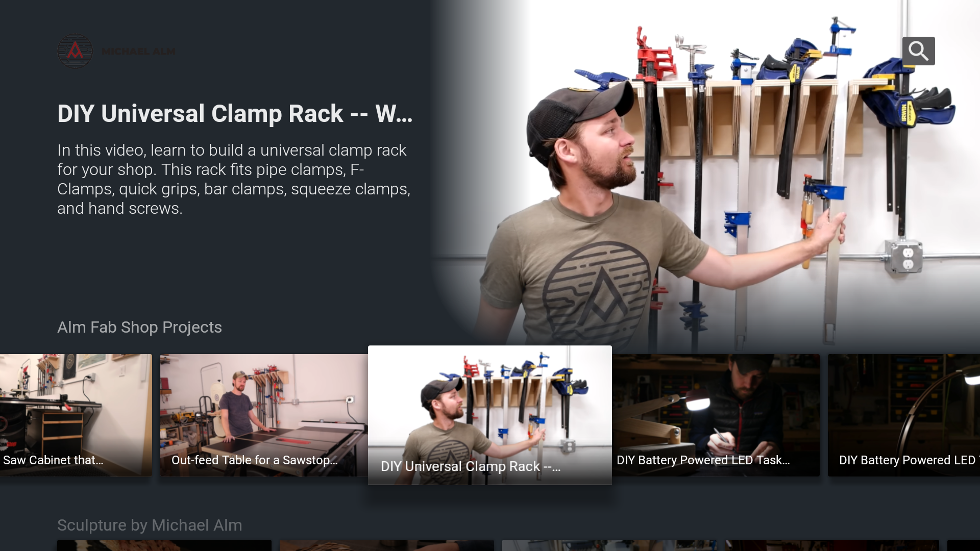Select the focused DIY Universal Clamp Rack card
Screen dimensions: 980x551
[x=490, y=415]
